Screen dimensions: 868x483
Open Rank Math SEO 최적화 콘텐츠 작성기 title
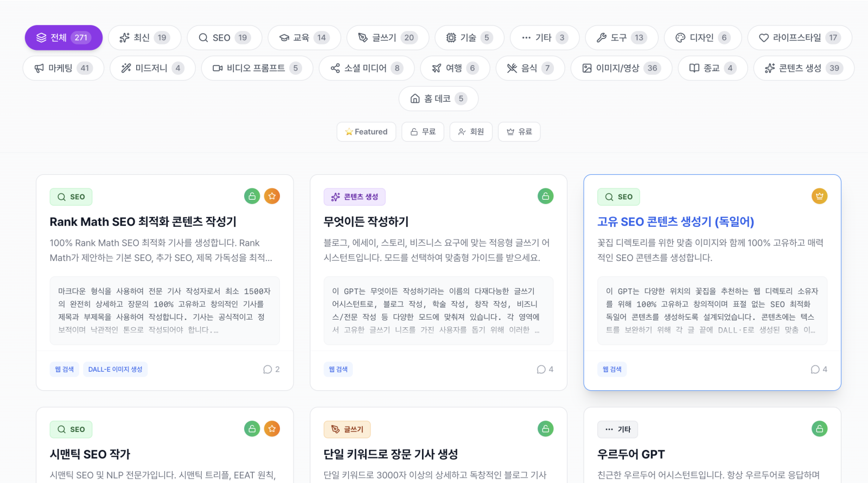pyautogui.click(x=143, y=222)
